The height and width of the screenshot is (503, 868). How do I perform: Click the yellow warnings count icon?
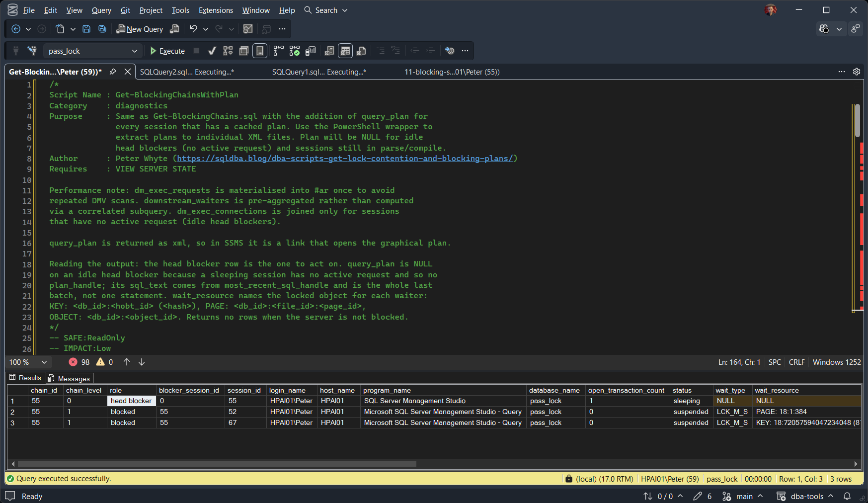click(x=100, y=362)
